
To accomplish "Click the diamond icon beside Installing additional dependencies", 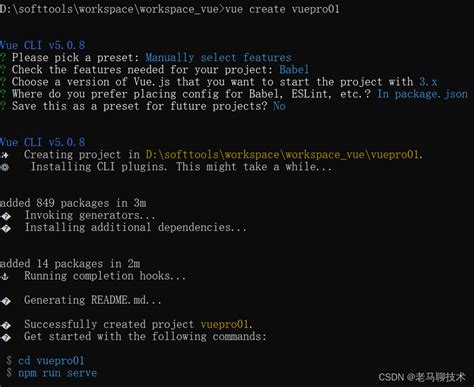I will (6, 228).
